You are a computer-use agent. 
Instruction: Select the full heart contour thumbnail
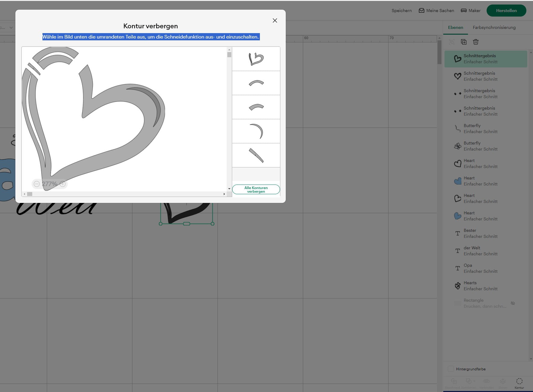256,59
